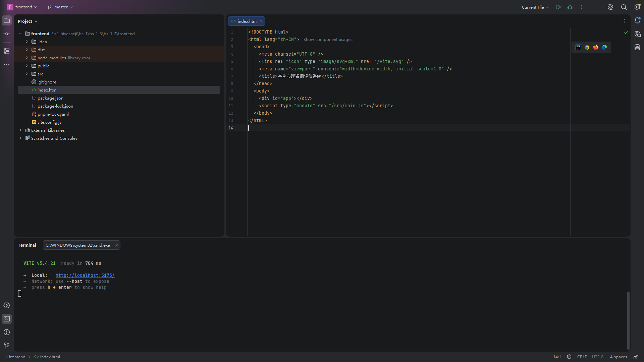The image size is (644, 362).
Task: Expand the public folder
Action: tap(27, 66)
